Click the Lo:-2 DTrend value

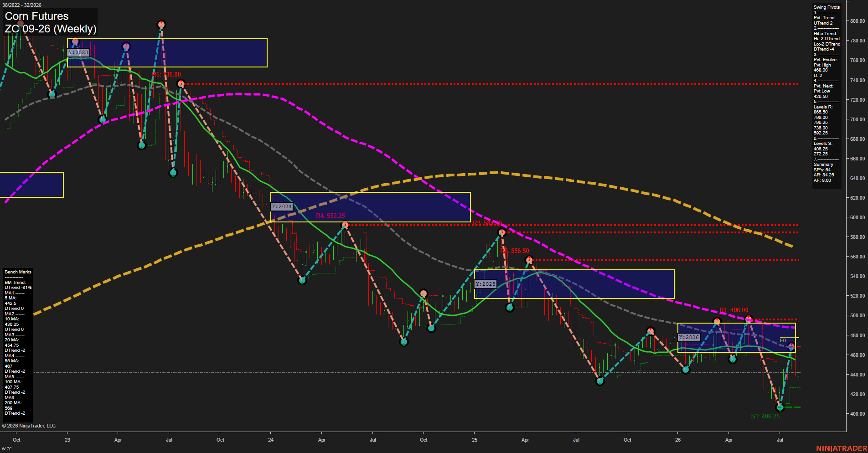point(827,44)
